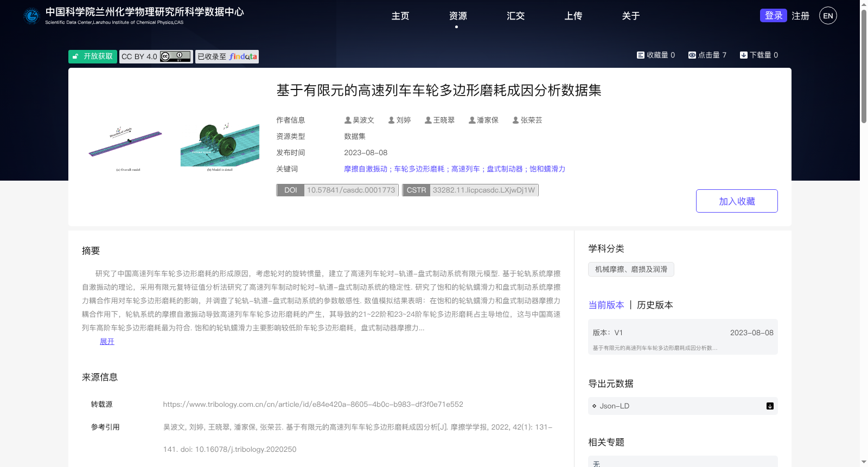The image size is (868, 467).
Task: Switch to the 历史版本 tab
Action: (x=655, y=305)
